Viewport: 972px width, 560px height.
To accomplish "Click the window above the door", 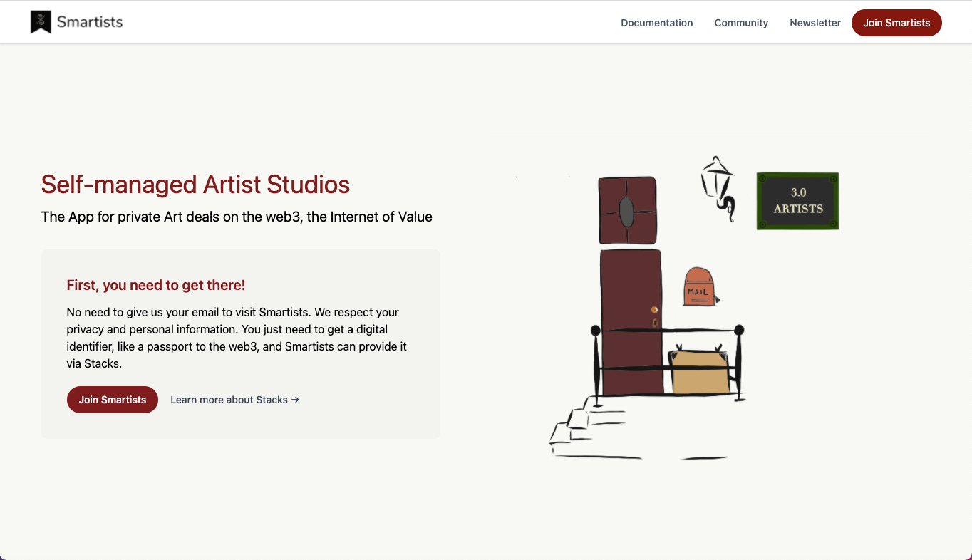I will click(x=627, y=211).
